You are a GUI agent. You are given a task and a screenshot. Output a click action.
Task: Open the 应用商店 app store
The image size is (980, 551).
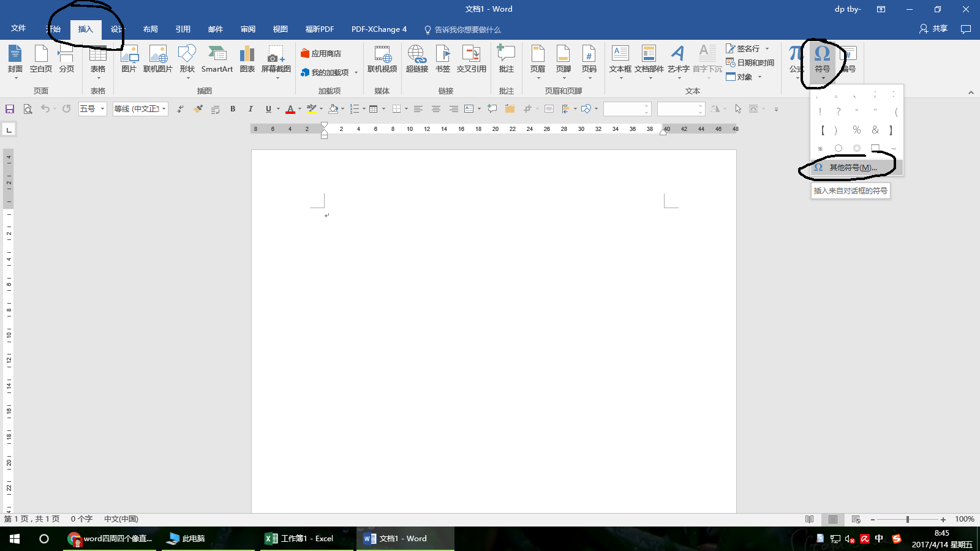click(321, 54)
